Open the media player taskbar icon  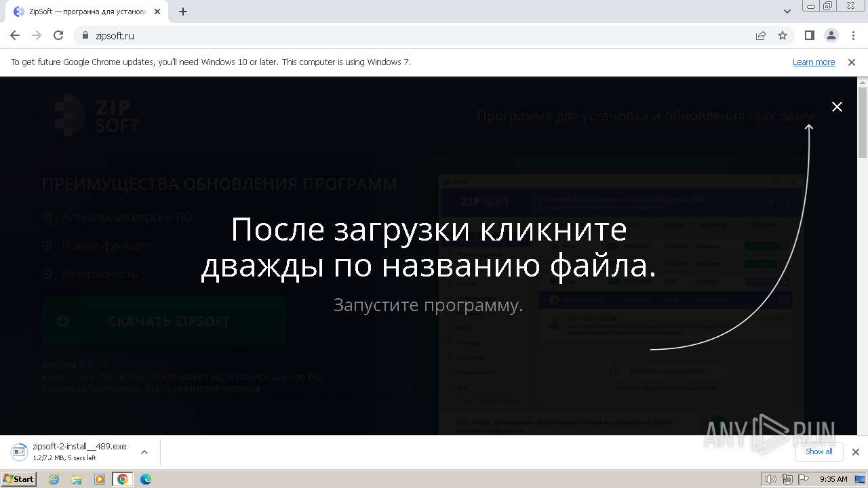[100, 479]
